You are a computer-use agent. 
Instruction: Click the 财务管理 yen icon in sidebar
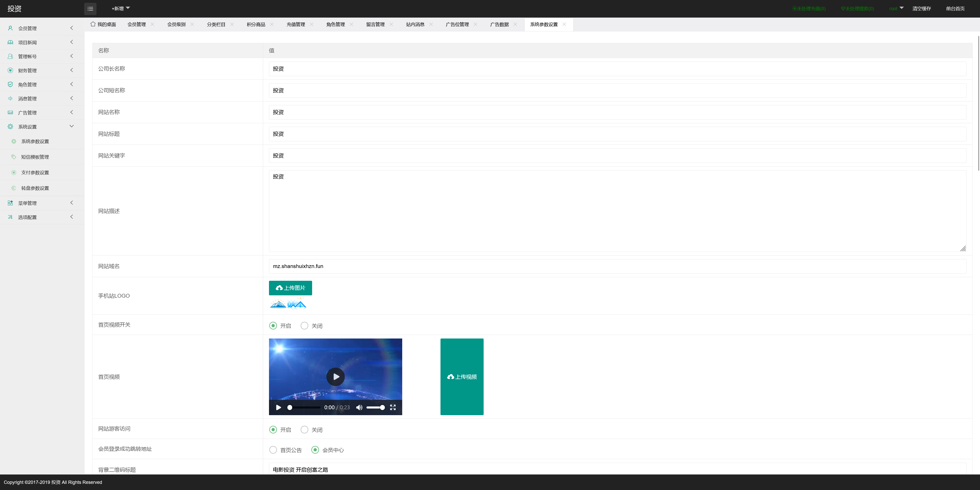pyautogui.click(x=10, y=71)
